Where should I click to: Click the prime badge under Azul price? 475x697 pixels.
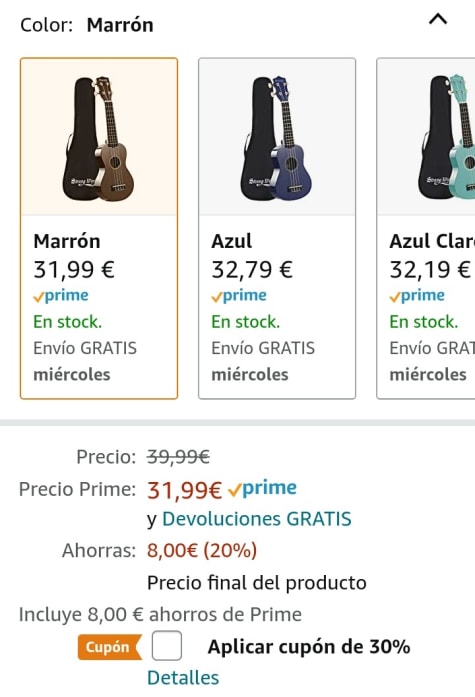click(x=239, y=296)
